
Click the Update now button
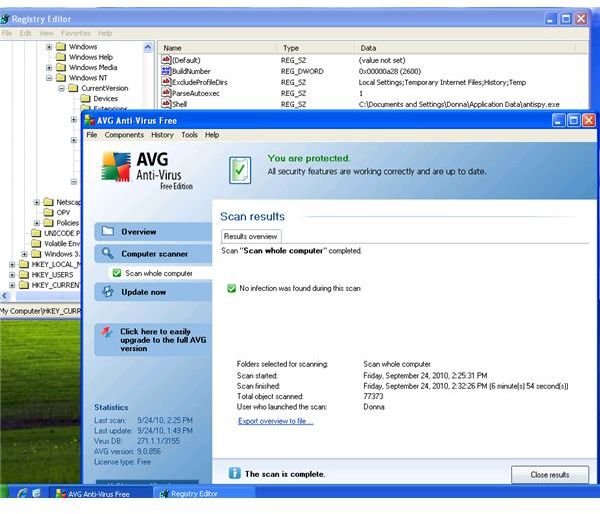click(153, 292)
